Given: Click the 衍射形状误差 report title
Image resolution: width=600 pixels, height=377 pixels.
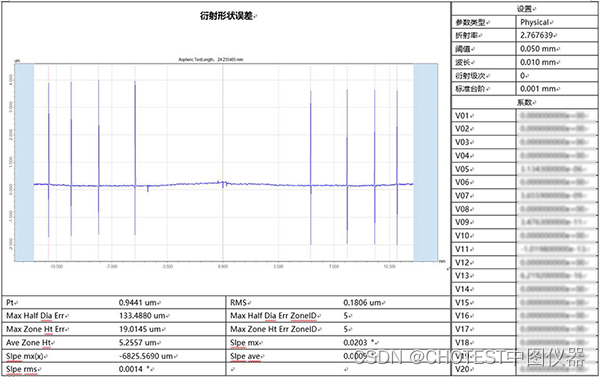Looking at the screenshot, I should coord(228,16).
